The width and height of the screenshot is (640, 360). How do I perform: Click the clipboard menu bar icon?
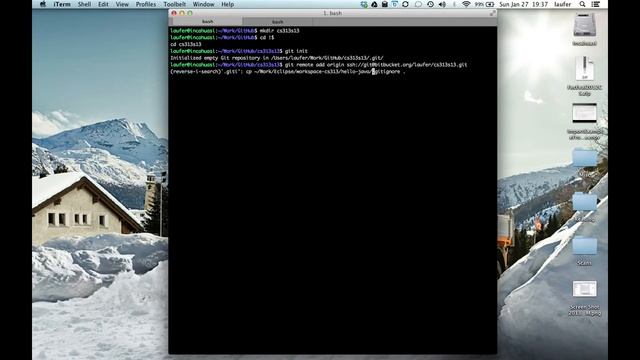point(384,4)
